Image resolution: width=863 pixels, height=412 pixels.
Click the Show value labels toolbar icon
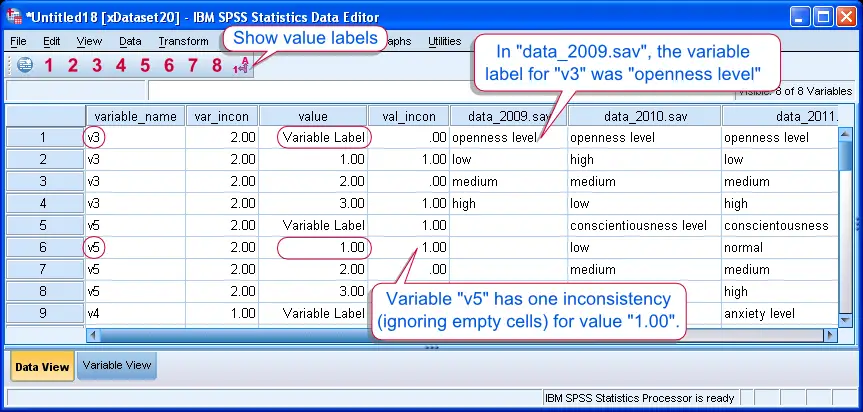(x=243, y=67)
